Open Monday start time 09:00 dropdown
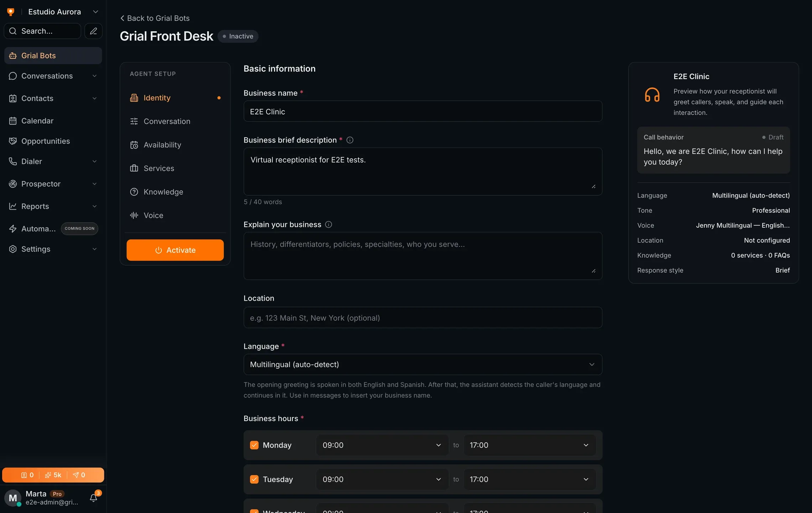Viewport: 812px width, 513px height. 382,445
